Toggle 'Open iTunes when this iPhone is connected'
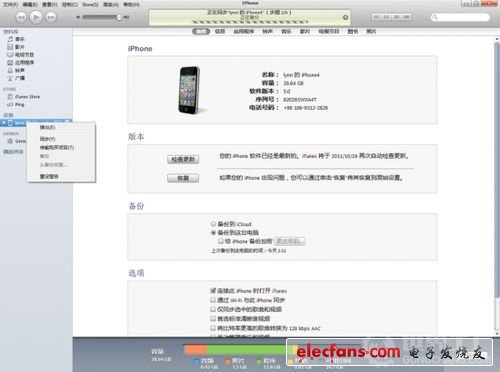This screenshot has height=372, width=500. pyautogui.click(x=213, y=291)
